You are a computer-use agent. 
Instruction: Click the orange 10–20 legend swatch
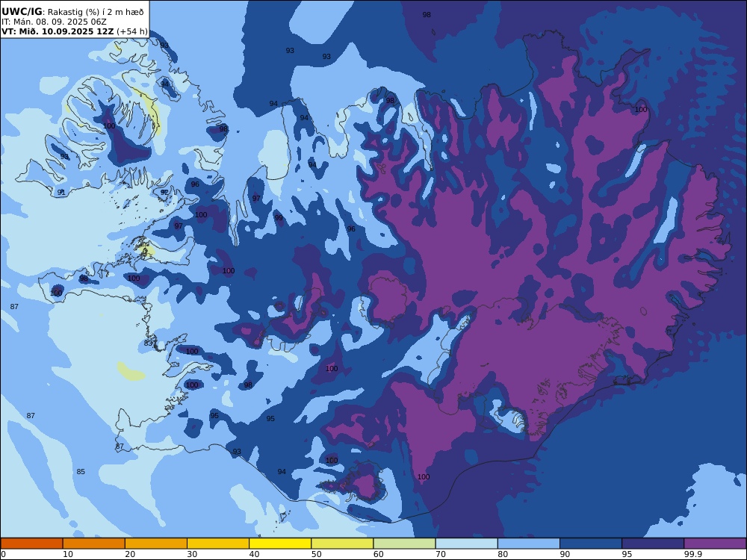point(94,544)
